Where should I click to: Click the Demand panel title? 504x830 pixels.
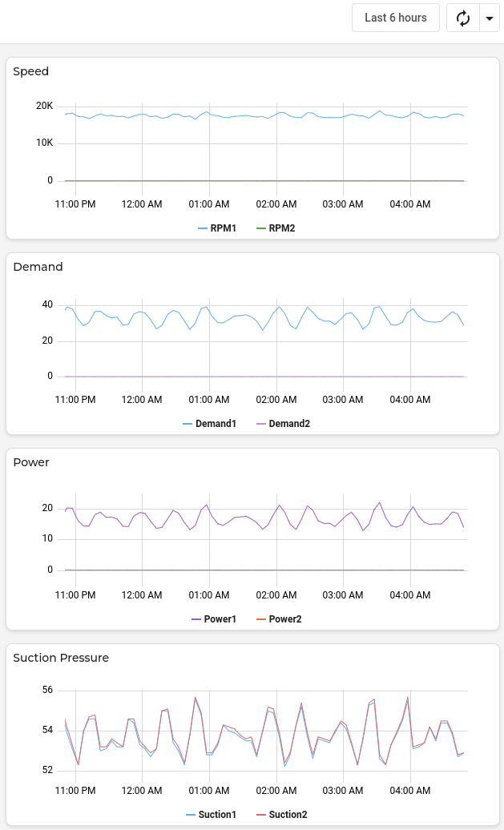click(x=38, y=267)
